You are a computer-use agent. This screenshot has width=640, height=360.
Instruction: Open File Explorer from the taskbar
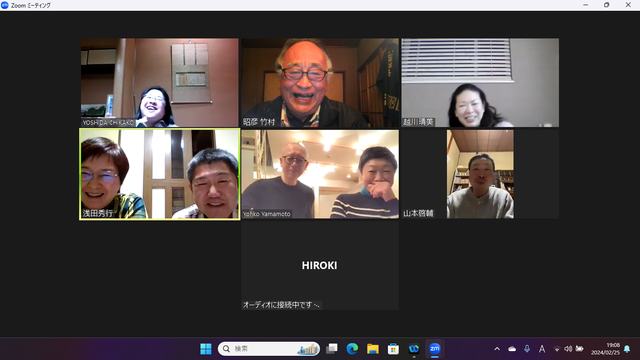click(373, 349)
